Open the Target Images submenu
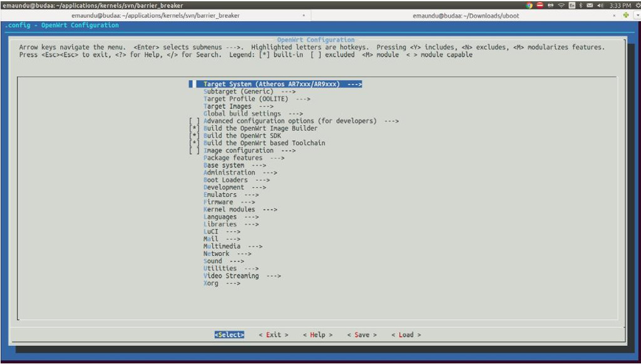Viewport: 641px width, 364px height. tap(238, 106)
